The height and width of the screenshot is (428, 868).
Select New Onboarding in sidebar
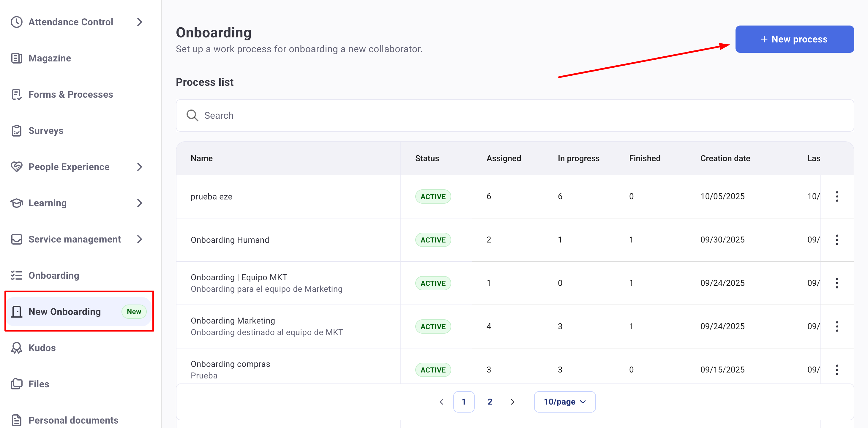click(64, 311)
